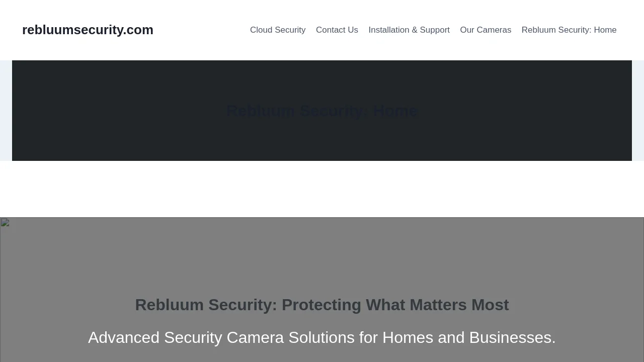
Task: Click the gray hero background above the heading
Action: (x=322, y=251)
